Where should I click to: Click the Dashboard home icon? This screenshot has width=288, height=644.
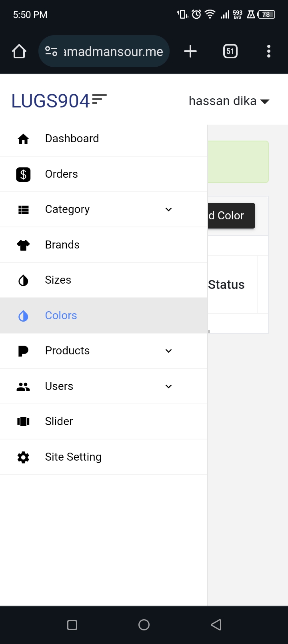(x=23, y=139)
